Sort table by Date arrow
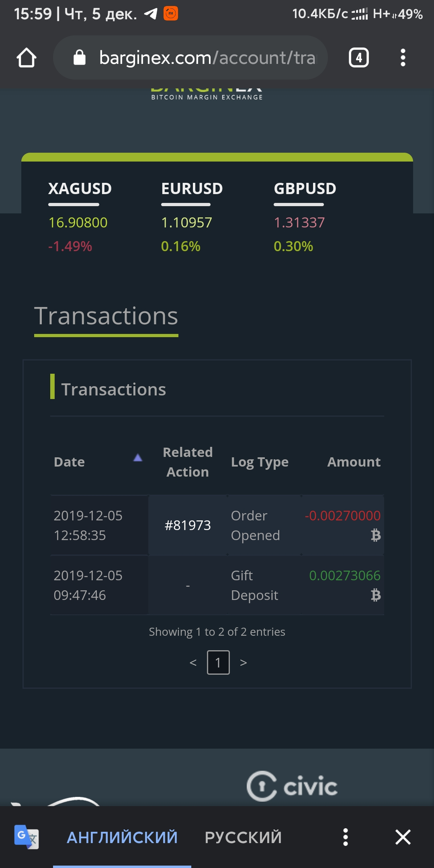The height and width of the screenshot is (868, 434). (x=138, y=458)
